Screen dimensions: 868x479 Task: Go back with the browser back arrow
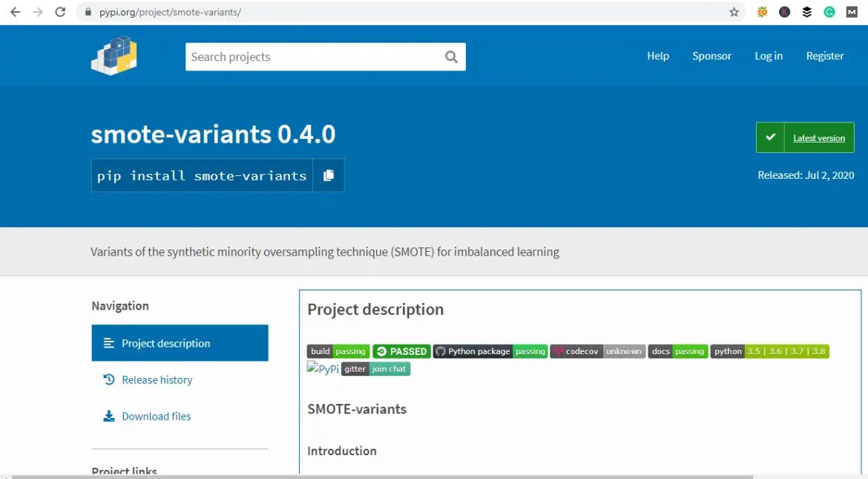pos(15,12)
